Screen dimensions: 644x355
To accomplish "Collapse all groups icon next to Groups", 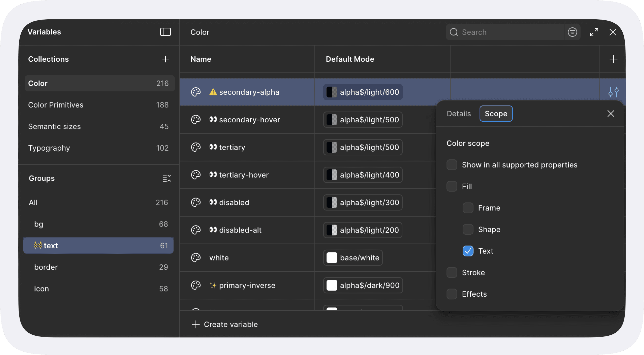I will pyautogui.click(x=167, y=178).
